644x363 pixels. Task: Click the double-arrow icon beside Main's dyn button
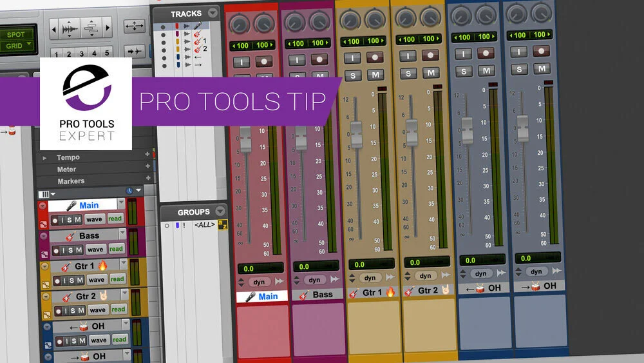point(279,281)
